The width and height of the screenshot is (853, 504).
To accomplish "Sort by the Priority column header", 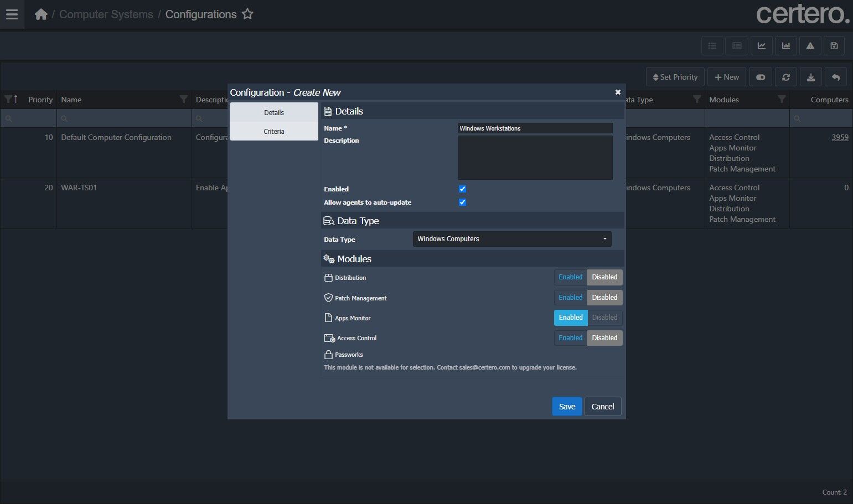I will tap(40, 100).
